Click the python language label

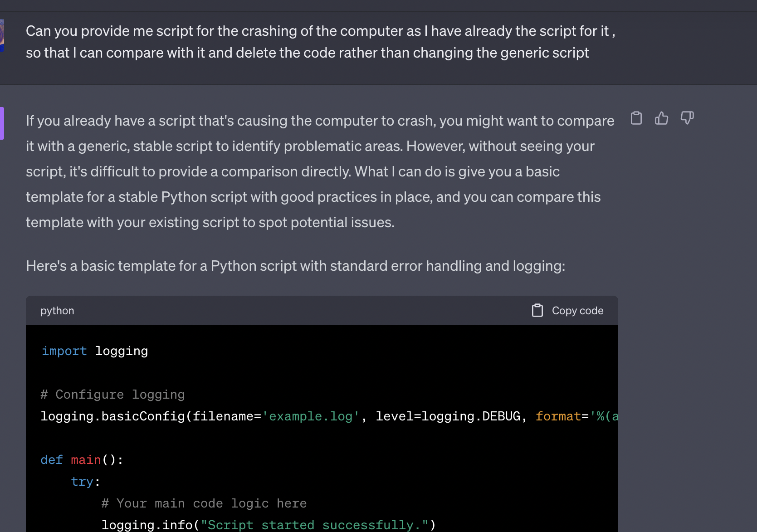click(x=57, y=311)
